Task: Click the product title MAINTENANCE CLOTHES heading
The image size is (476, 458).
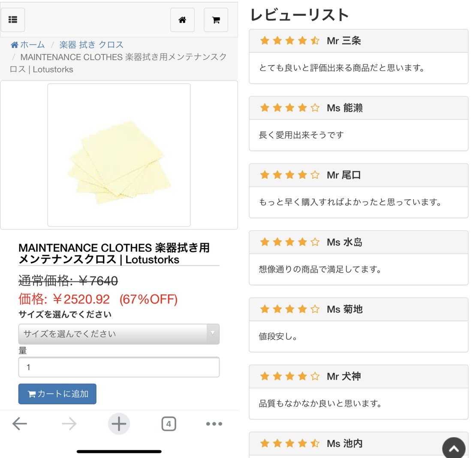Action: click(114, 254)
